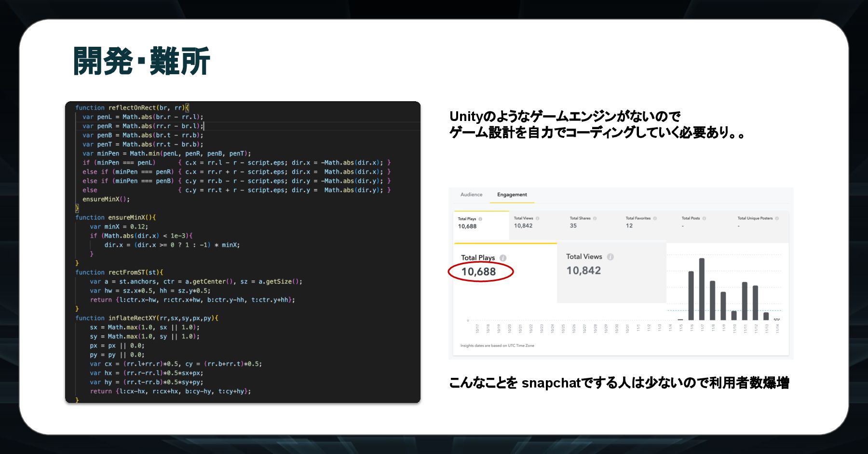868x454 pixels.
Task: Click code line 'function inflateRectXY(rr,sx,sy,px,py){'
Action: pos(147,318)
